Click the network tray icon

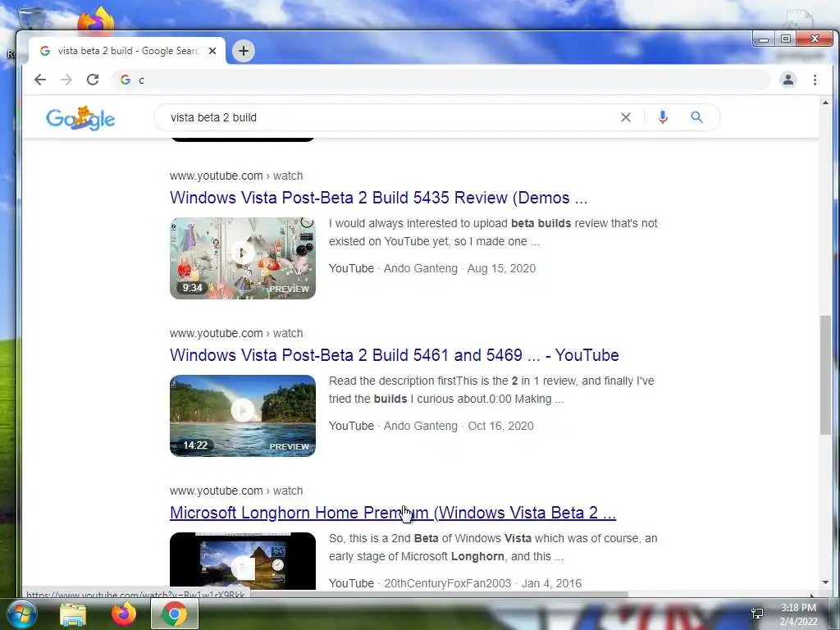(x=757, y=614)
